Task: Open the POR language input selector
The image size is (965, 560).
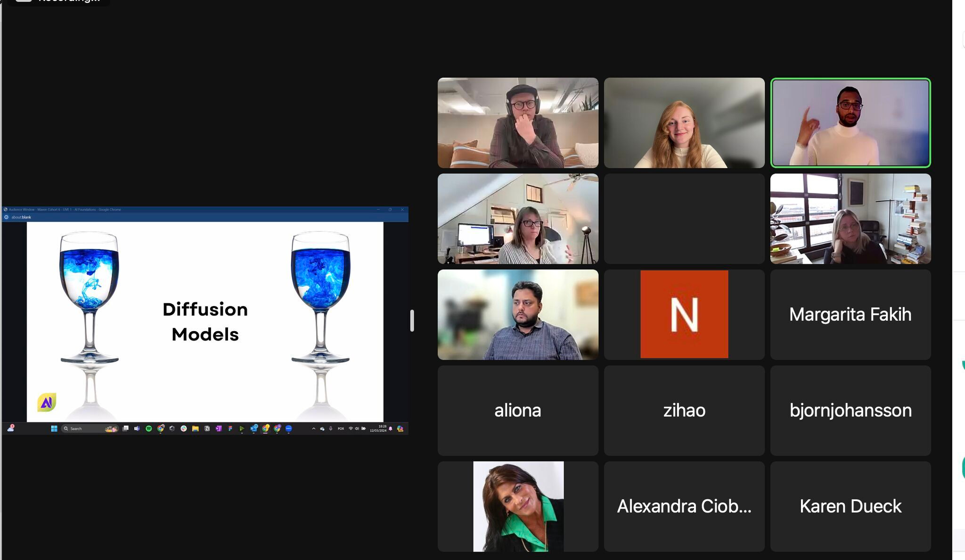Action: click(x=341, y=429)
